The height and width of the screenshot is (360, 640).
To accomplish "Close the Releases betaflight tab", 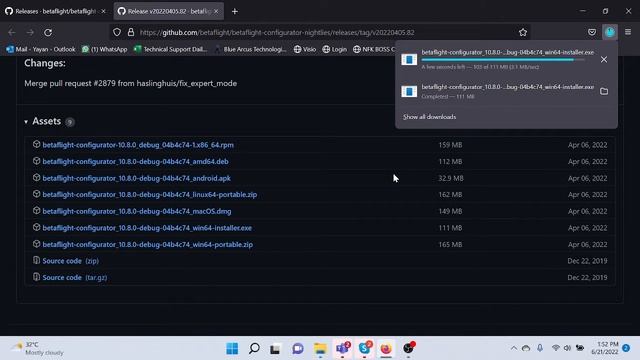I will 103,11.
